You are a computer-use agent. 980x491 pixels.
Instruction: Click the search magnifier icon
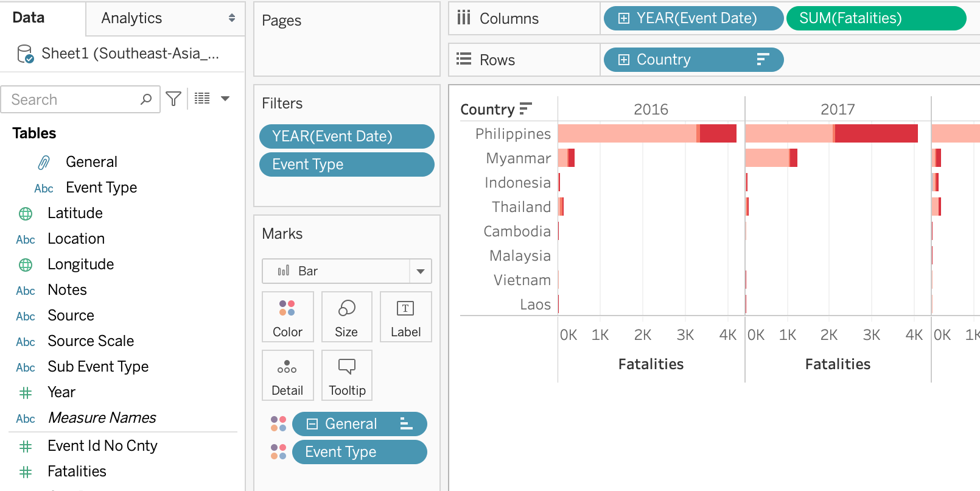[146, 99]
